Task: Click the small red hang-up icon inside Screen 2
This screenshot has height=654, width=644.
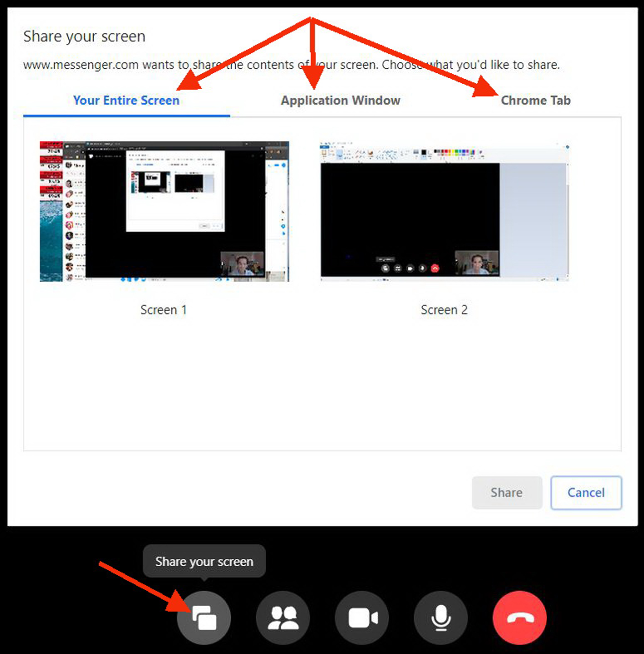Action: 435,268
